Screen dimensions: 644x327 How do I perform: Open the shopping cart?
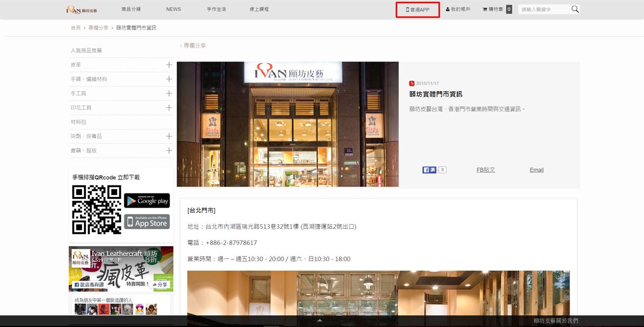coord(496,10)
